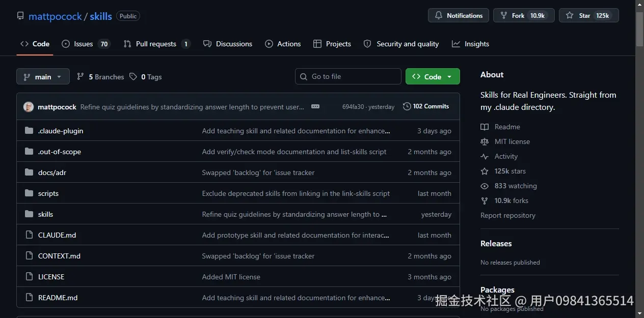Click the CLAUDE.md file icon

(x=29, y=235)
